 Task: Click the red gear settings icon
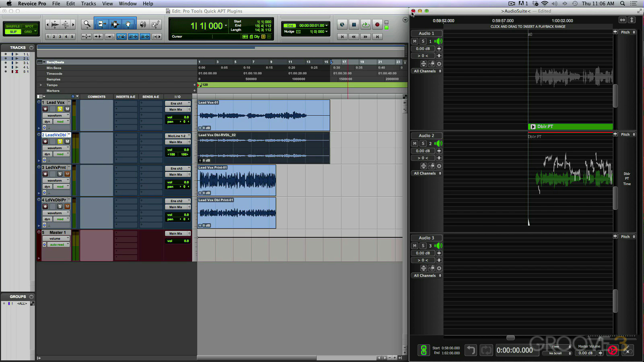[613, 350]
